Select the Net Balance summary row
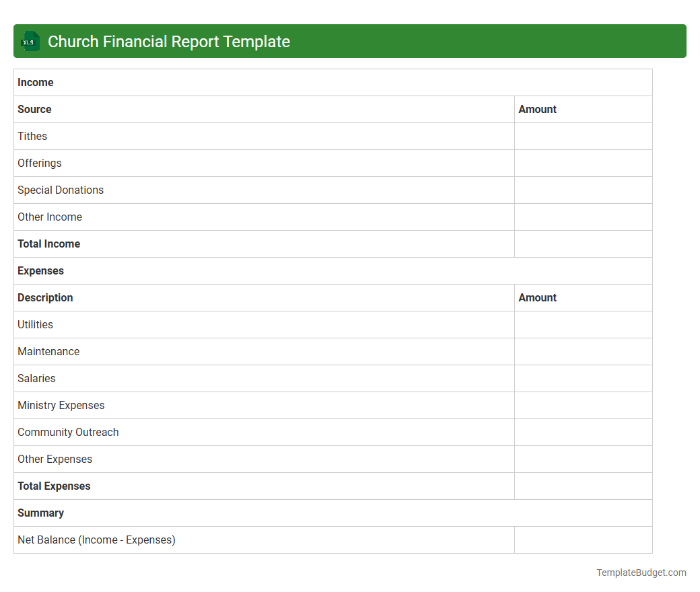Image resolution: width=700 pixels, height=592 pixels. point(96,540)
